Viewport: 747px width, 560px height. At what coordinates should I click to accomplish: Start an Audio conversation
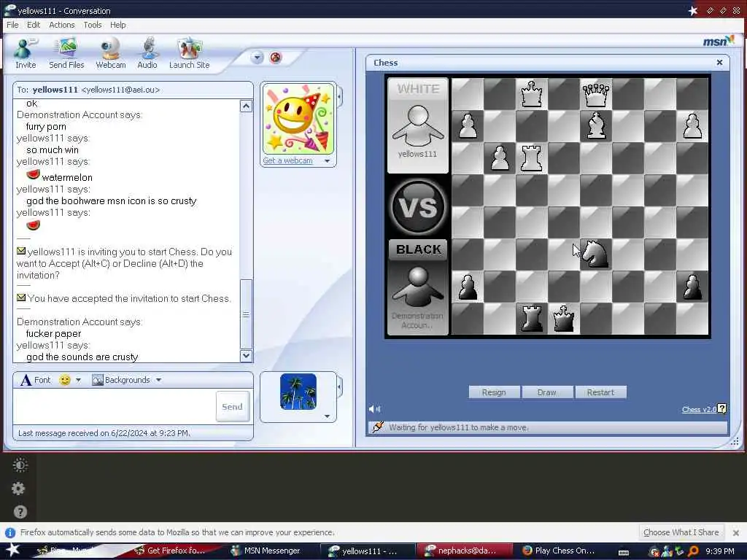tap(147, 52)
